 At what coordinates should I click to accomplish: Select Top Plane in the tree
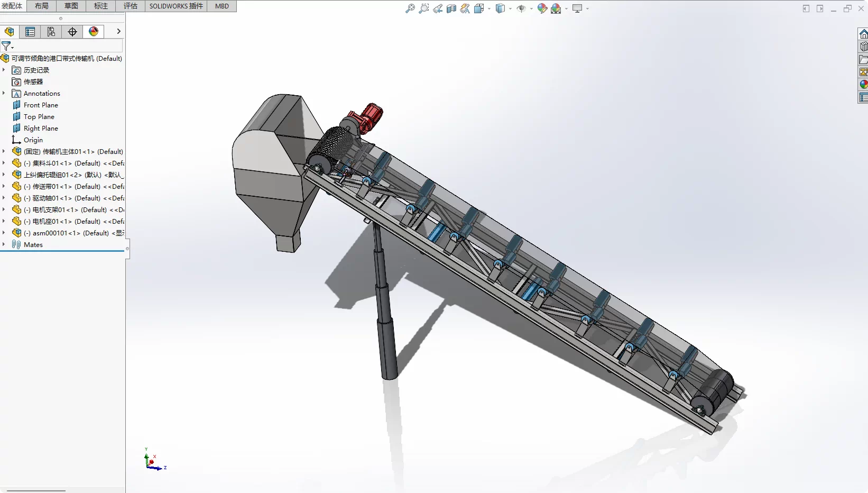tap(39, 117)
